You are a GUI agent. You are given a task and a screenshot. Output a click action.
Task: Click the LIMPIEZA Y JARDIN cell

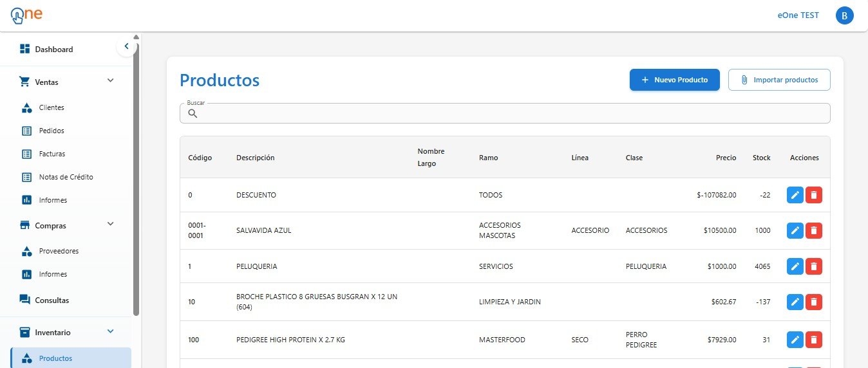click(x=510, y=302)
